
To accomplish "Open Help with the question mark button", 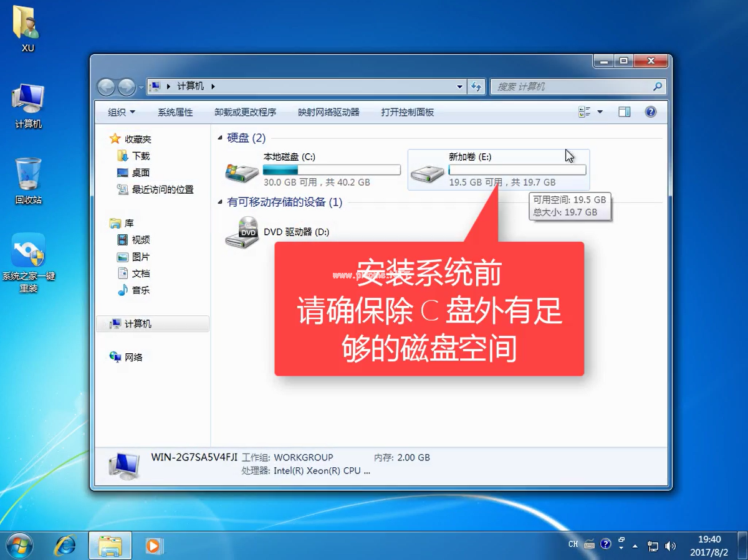I will (x=651, y=112).
